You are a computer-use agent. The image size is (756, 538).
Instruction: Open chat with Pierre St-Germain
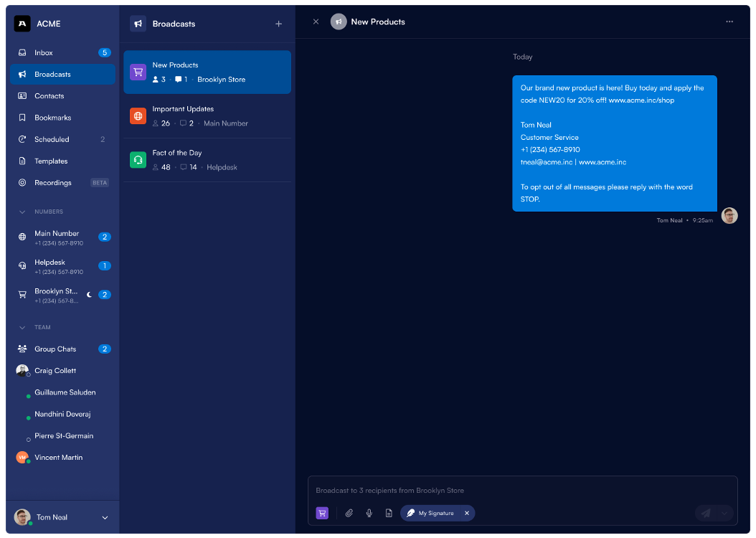pyautogui.click(x=62, y=436)
